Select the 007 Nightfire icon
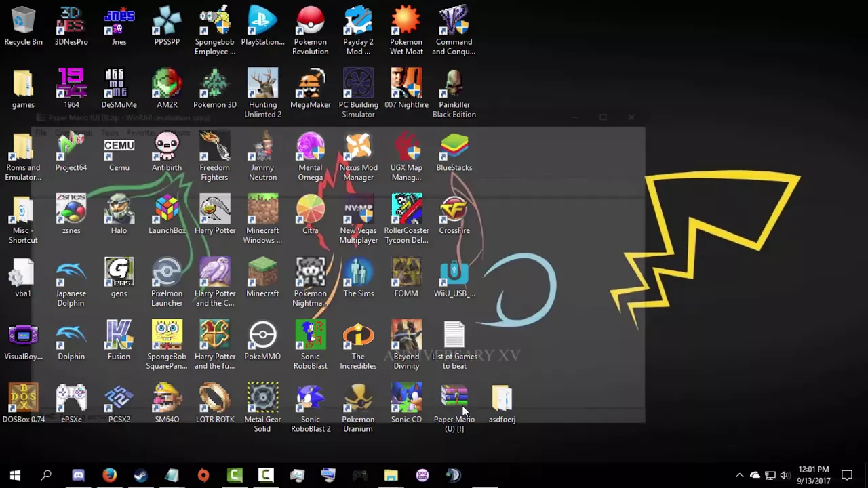The width and height of the screenshot is (868, 488). (x=406, y=89)
